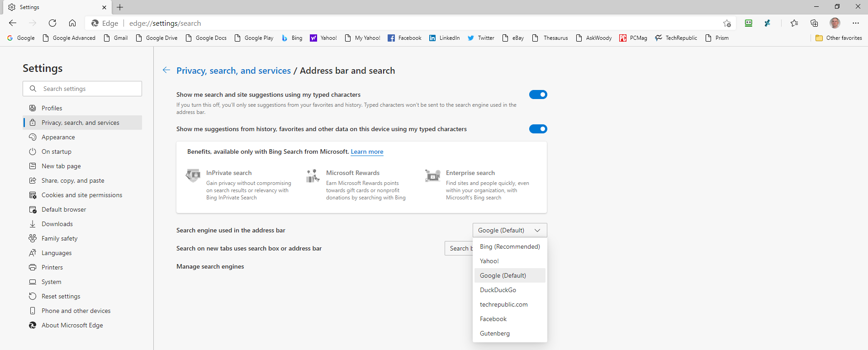Go to Home with house icon
Image resolution: width=868 pixels, height=350 pixels.
(x=72, y=23)
